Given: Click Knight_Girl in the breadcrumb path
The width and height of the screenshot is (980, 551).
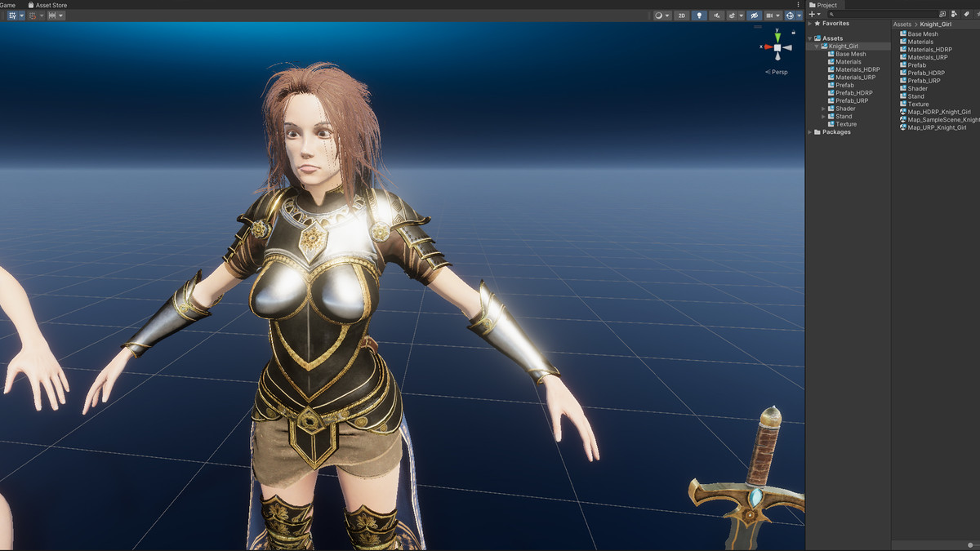Looking at the screenshot, I should [936, 24].
